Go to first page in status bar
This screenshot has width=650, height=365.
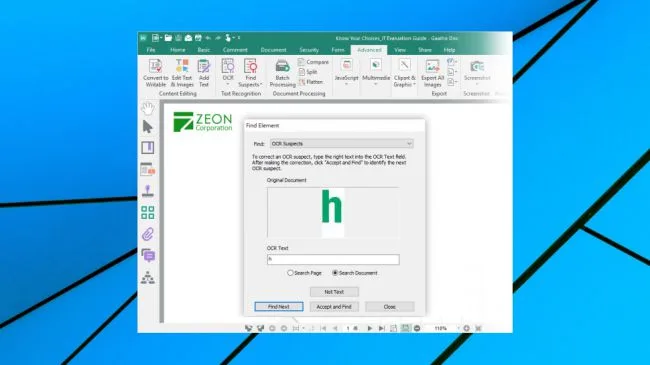pos(323,328)
